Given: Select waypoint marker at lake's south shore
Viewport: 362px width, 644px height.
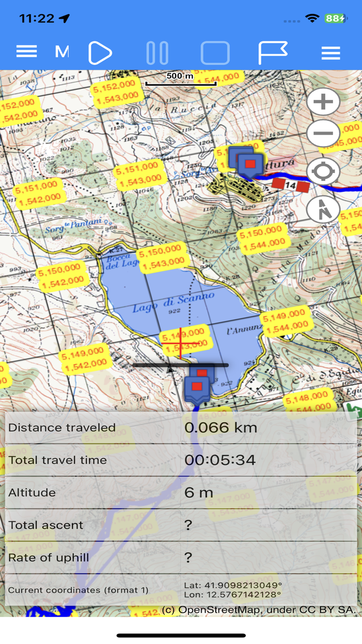Looking at the screenshot, I should point(197,387).
